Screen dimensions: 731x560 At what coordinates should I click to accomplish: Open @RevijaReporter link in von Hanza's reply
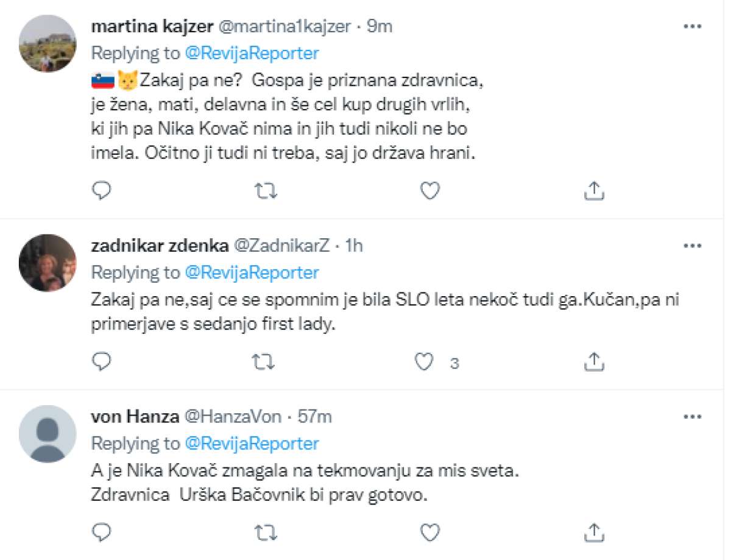tap(252, 444)
